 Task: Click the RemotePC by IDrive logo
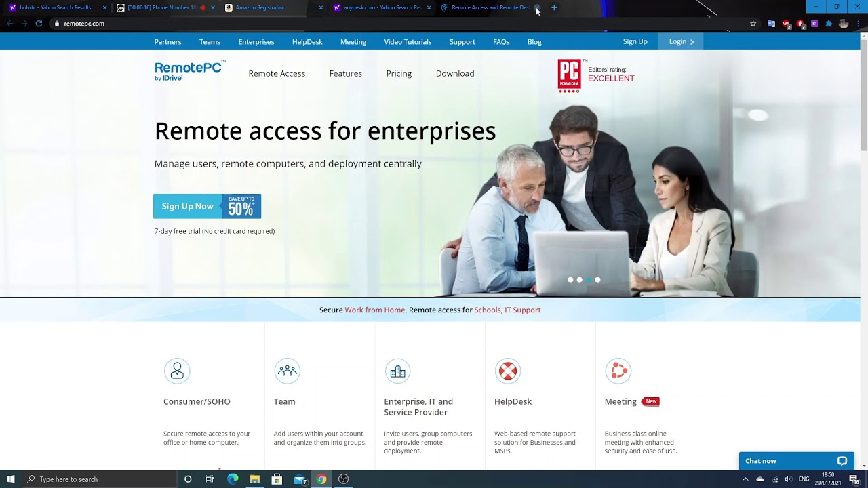coord(190,71)
